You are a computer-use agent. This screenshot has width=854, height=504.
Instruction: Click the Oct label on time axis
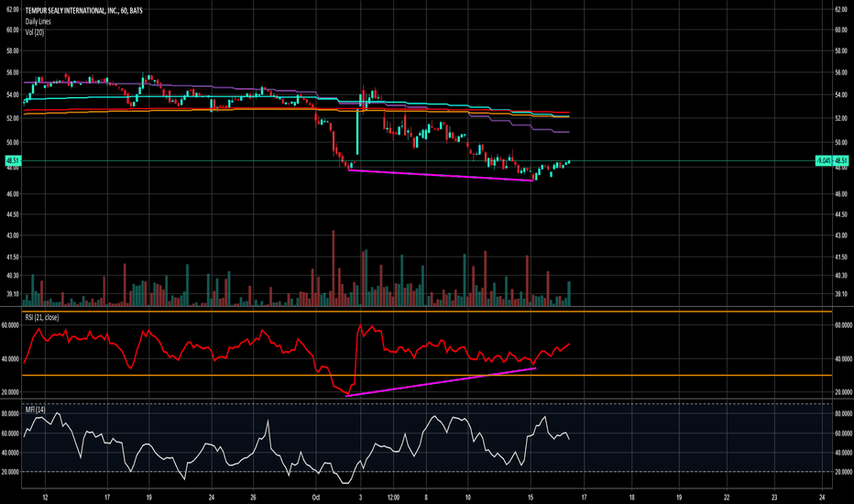click(x=316, y=497)
